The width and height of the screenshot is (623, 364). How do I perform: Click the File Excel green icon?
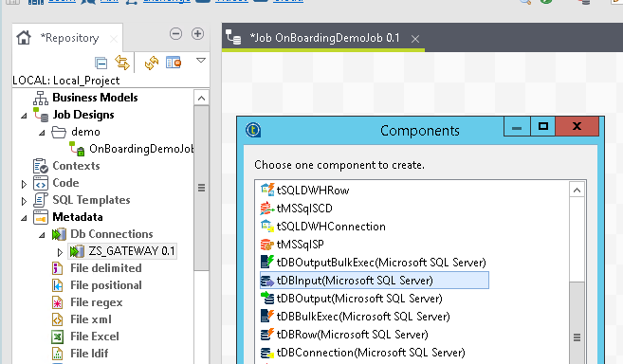[58, 337]
